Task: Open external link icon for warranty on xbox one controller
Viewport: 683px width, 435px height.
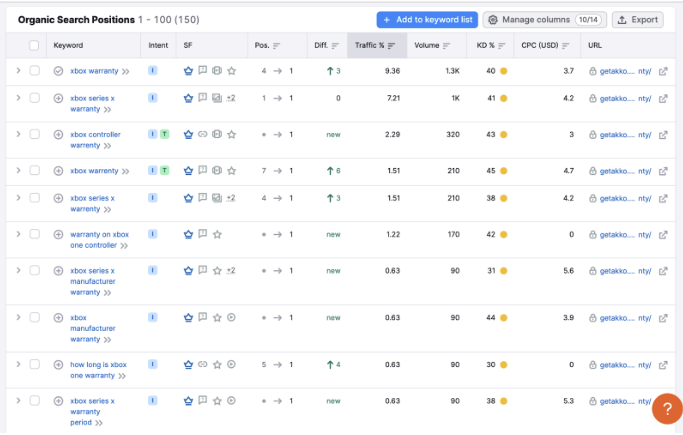Action: coord(663,235)
